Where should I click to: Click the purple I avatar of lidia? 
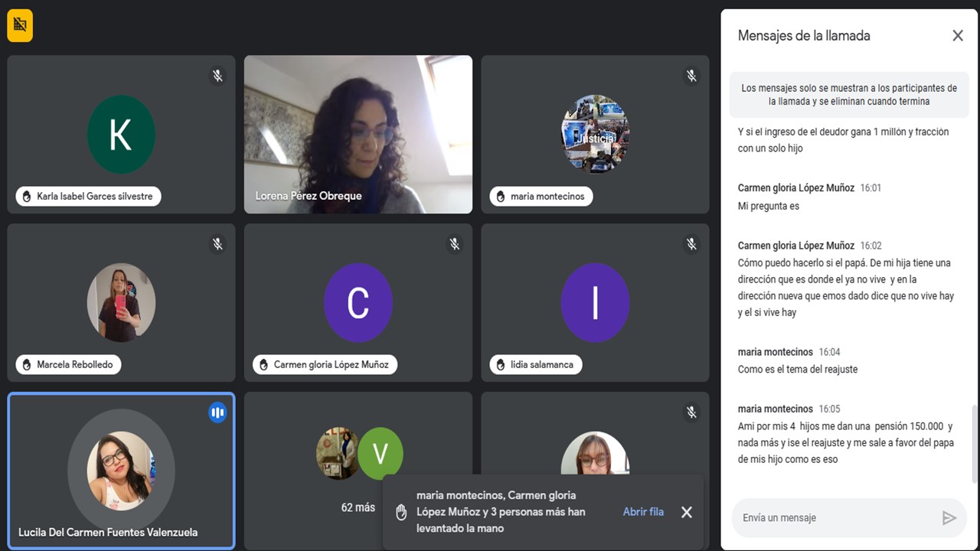[596, 302]
